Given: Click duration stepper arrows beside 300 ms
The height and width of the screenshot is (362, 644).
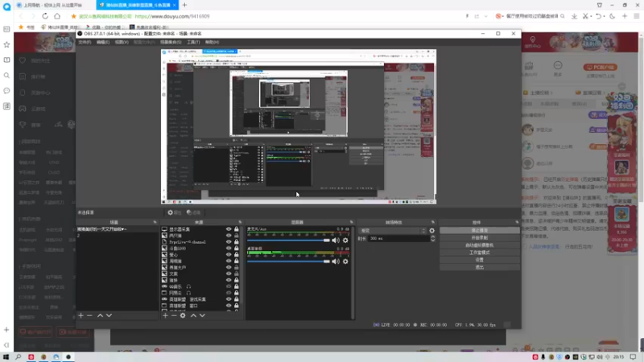Looking at the screenshot, I should (x=432, y=238).
